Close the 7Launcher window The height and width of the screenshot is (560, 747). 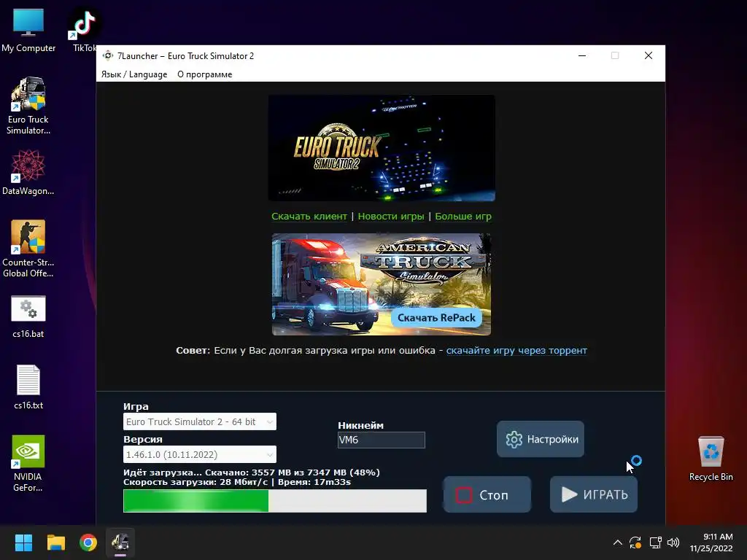point(649,55)
